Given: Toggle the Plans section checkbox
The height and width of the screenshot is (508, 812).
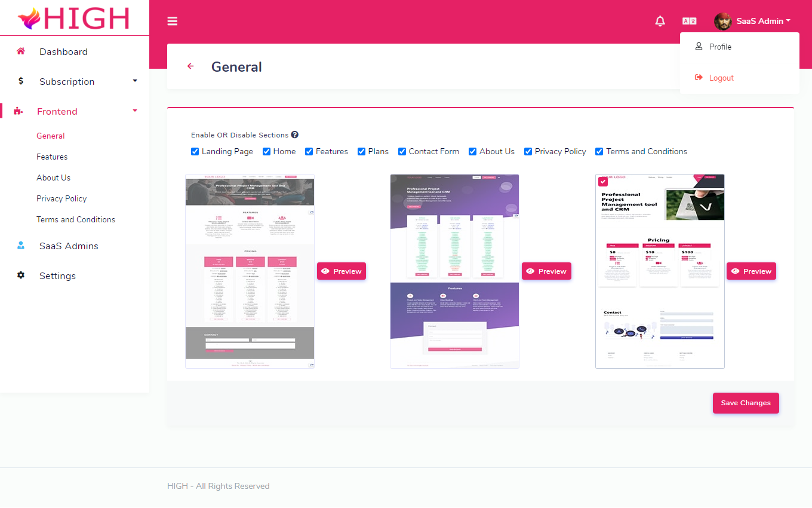Looking at the screenshot, I should (x=361, y=151).
